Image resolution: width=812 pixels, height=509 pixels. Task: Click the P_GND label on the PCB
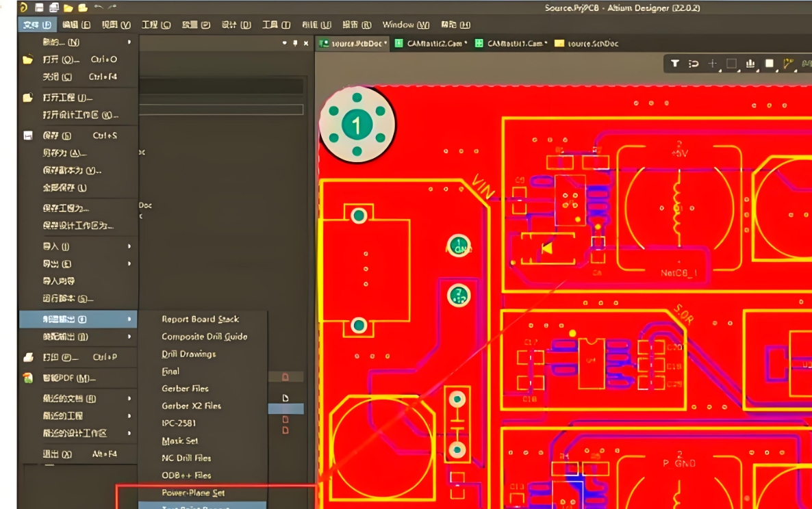click(678, 463)
